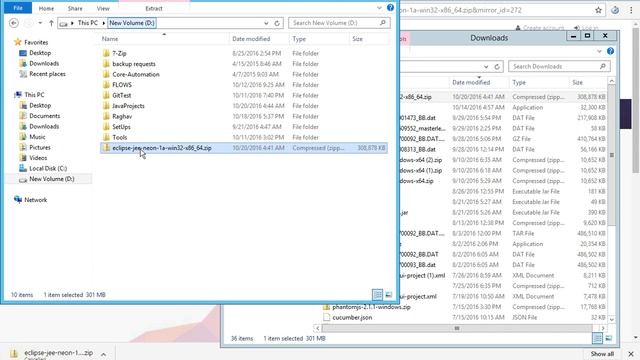
Task: Sort by Date modified column
Action: point(251,39)
